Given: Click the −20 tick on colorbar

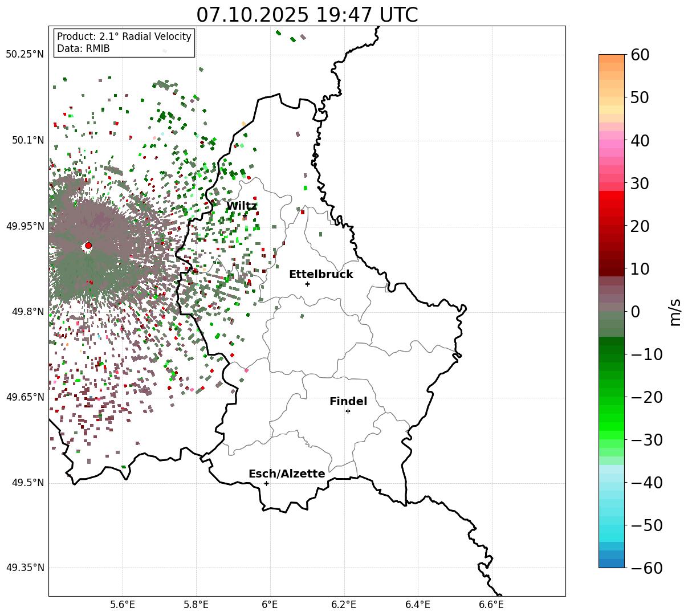Looking at the screenshot, I should [646, 397].
